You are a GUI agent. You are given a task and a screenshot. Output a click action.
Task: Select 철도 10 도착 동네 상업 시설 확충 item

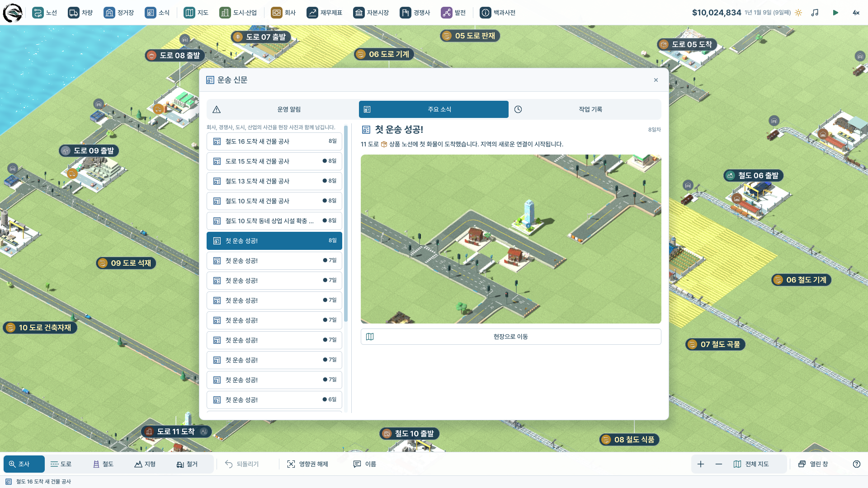coord(274,221)
